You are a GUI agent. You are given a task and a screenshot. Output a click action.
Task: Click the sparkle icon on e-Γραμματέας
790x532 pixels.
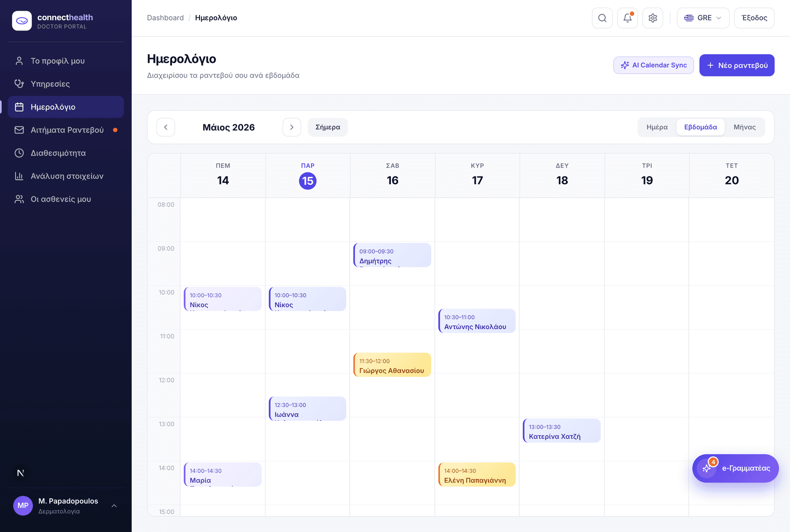[707, 469]
